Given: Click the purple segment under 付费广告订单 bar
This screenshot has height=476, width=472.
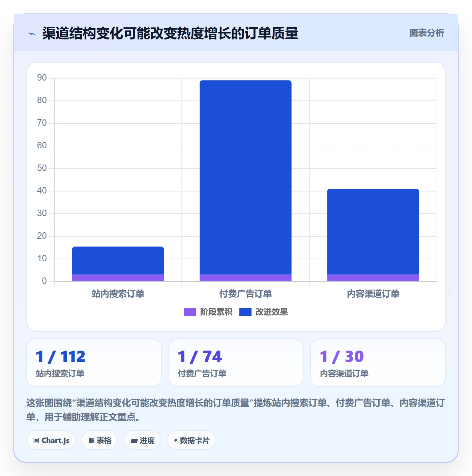Looking at the screenshot, I should 245,278.
